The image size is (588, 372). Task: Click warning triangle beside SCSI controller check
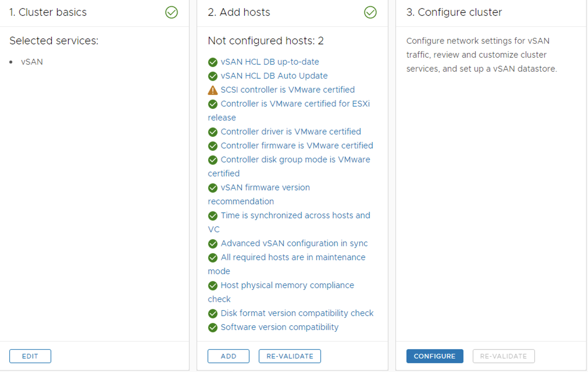pos(213,90)
